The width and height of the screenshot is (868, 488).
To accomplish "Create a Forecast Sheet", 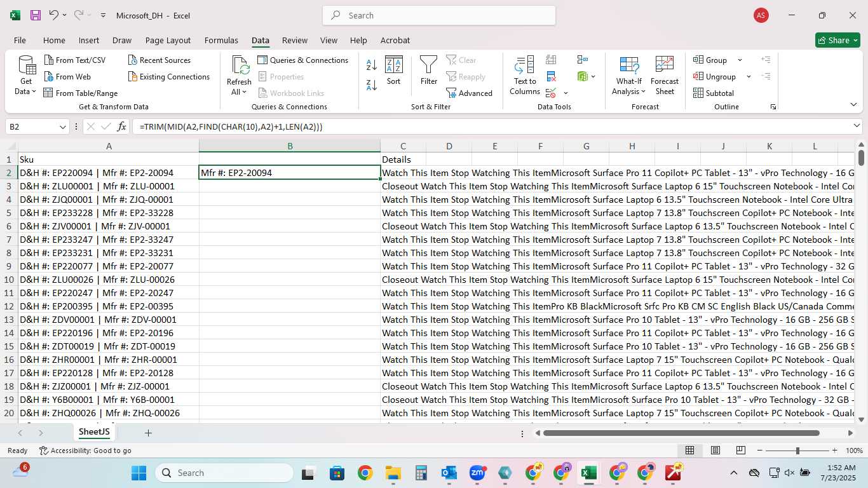I will click(x=665, y=76).
